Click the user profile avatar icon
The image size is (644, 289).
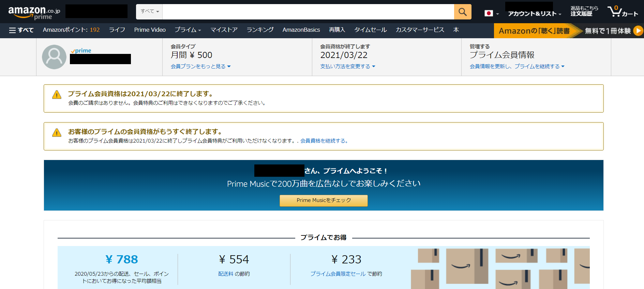click(x=54, y=57)
